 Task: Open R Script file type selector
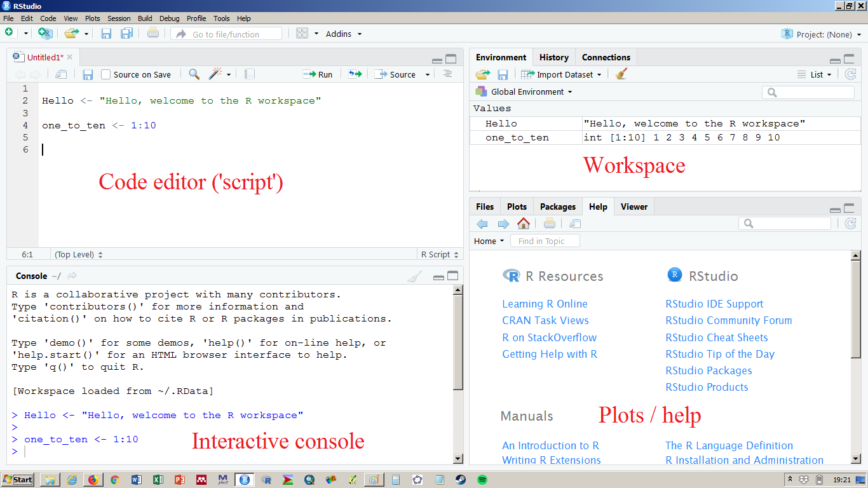tap(440, 254)
